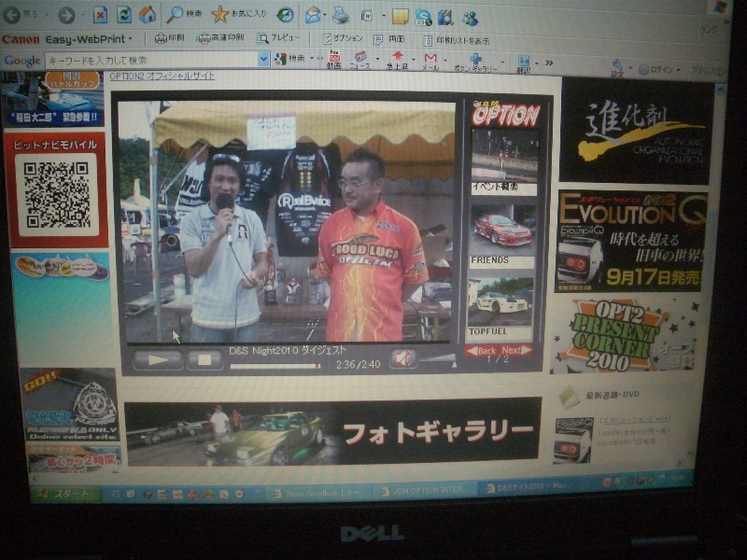The height and width of the screenshot is (560, 747).
Task: Open the フォトギャラリー photo gallery banner
Action: [332, 431]
